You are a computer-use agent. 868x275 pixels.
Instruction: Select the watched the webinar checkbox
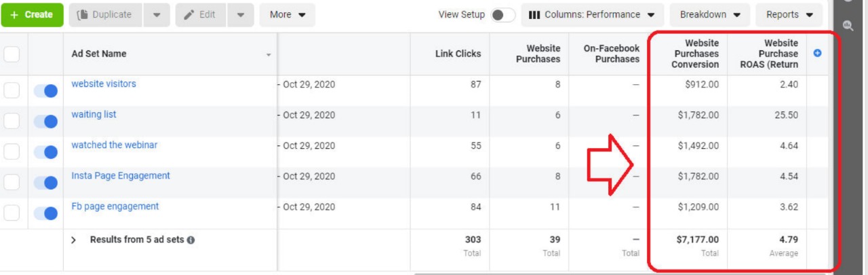12,152
